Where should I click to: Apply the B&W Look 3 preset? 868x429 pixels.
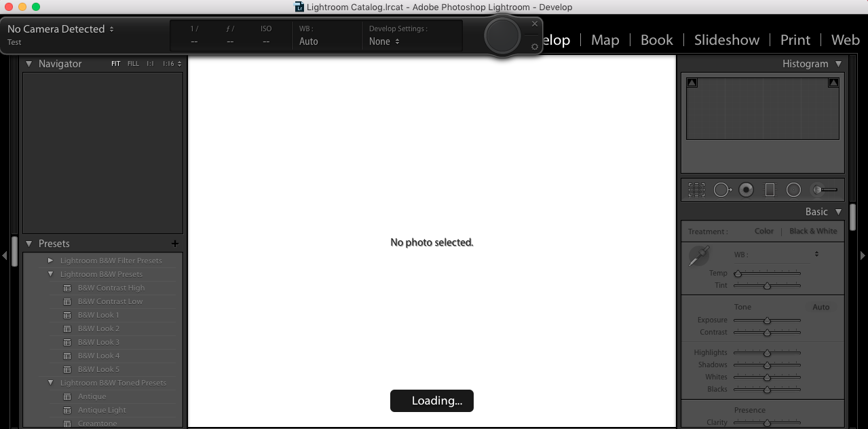coord(98,342)
